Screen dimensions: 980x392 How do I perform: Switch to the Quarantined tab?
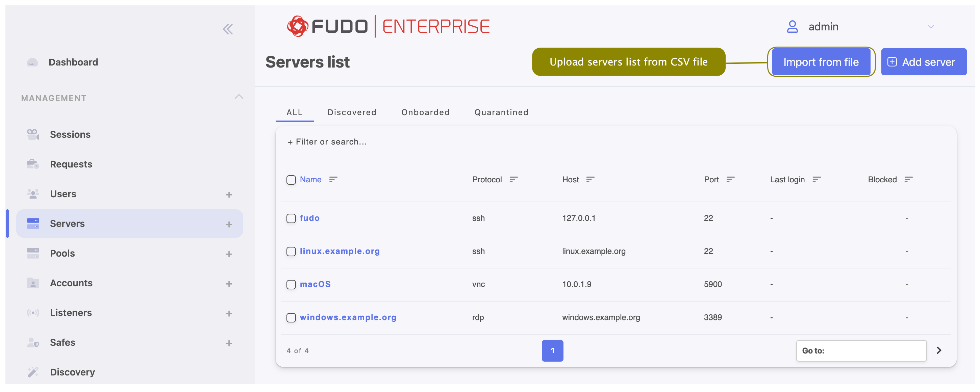point(501,112)
